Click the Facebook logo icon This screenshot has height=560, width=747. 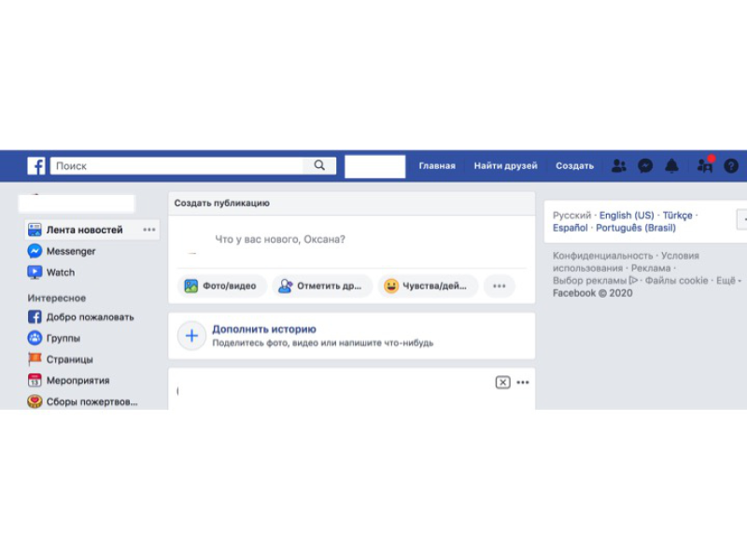click(36, 166)
